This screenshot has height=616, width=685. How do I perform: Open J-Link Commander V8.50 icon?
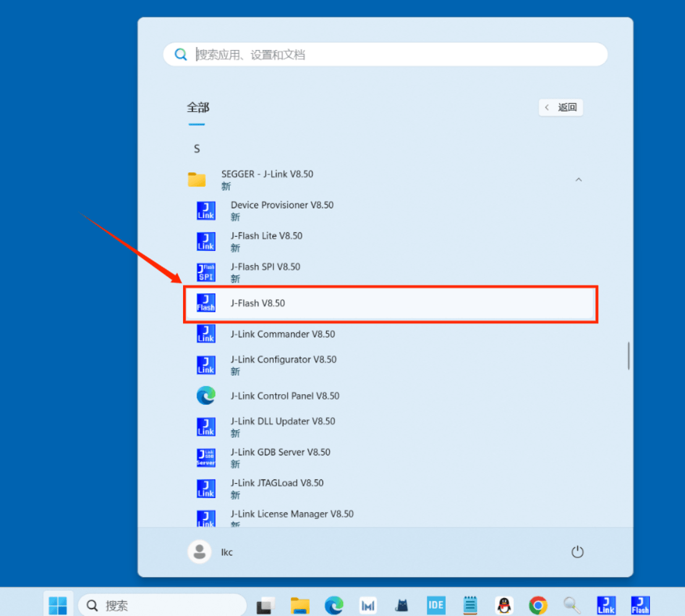click(x=206, y=334)
